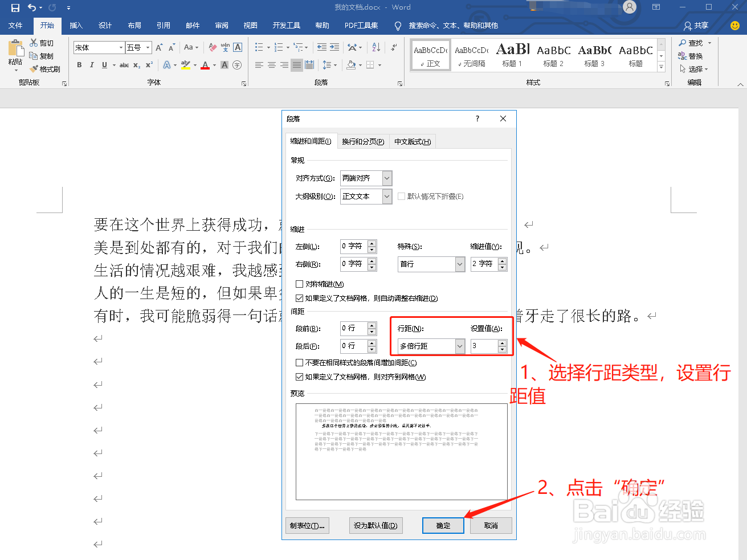Click the Decrease Indent icon
Screen dimensions: 747x560
pyautogui.click(x=322, y=47)
